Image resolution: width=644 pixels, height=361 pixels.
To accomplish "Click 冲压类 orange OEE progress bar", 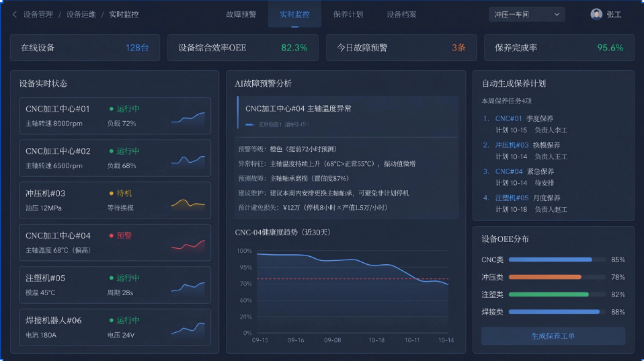I will [557, 277].
